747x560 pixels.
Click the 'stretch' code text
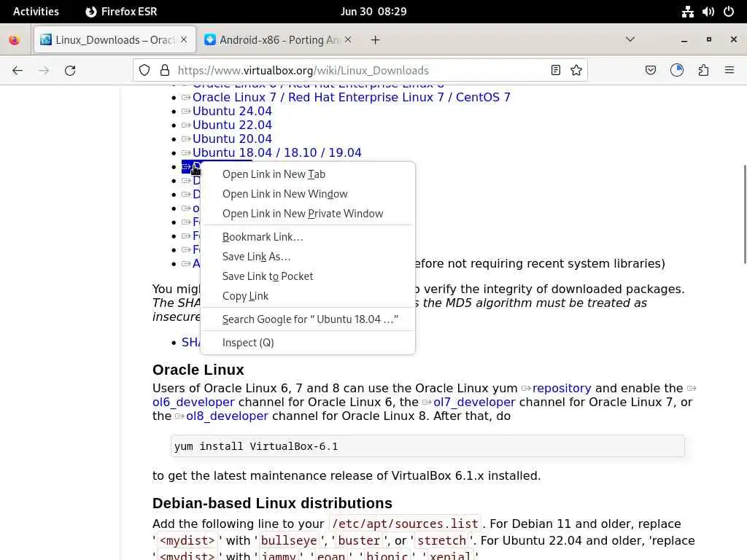pyautogui.click(x=441, y=540)
